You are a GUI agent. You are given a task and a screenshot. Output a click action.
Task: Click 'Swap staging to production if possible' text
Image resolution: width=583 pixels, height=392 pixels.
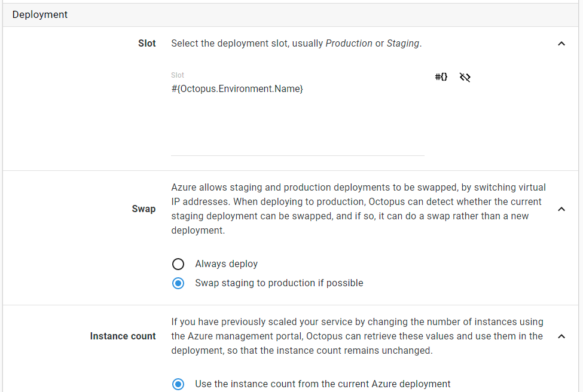pos(279,283)
